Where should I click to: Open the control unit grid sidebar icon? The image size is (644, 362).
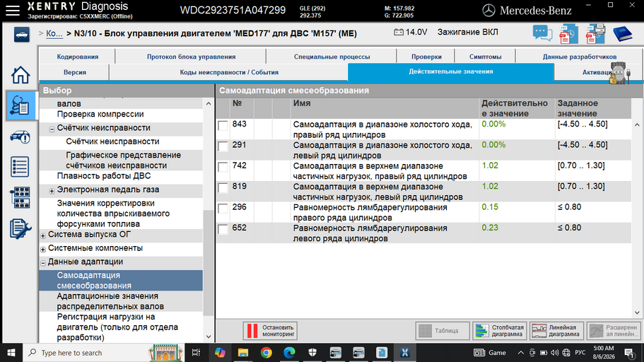(20, 198)
